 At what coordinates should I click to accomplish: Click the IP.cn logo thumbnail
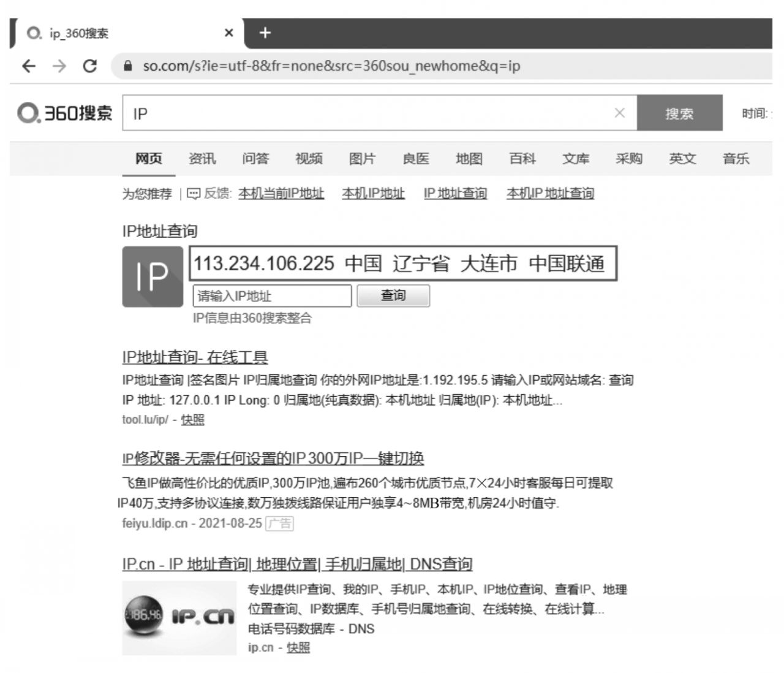pos(179,618)
